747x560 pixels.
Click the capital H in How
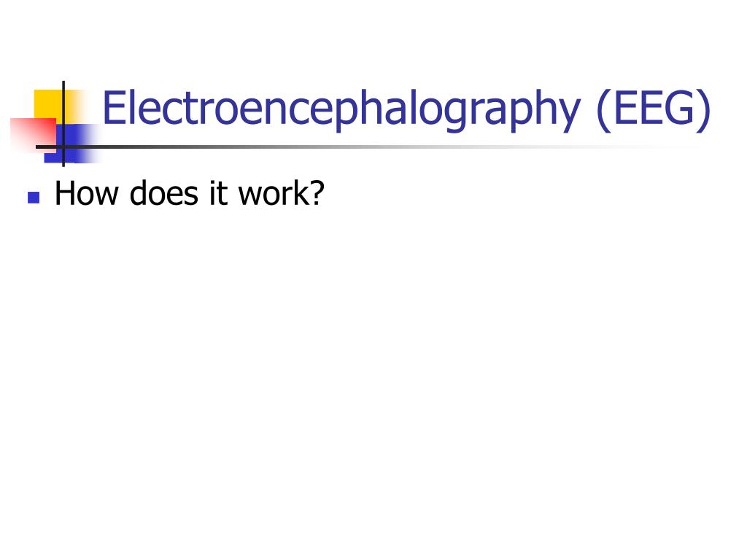pos(66,193)
